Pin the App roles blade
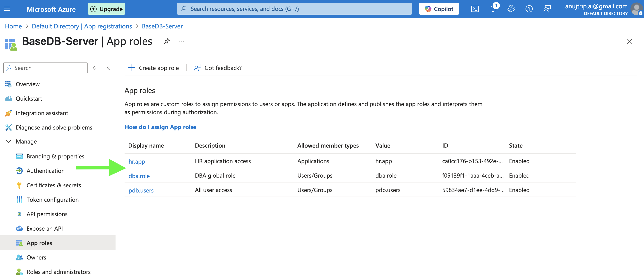 (167, 41)
